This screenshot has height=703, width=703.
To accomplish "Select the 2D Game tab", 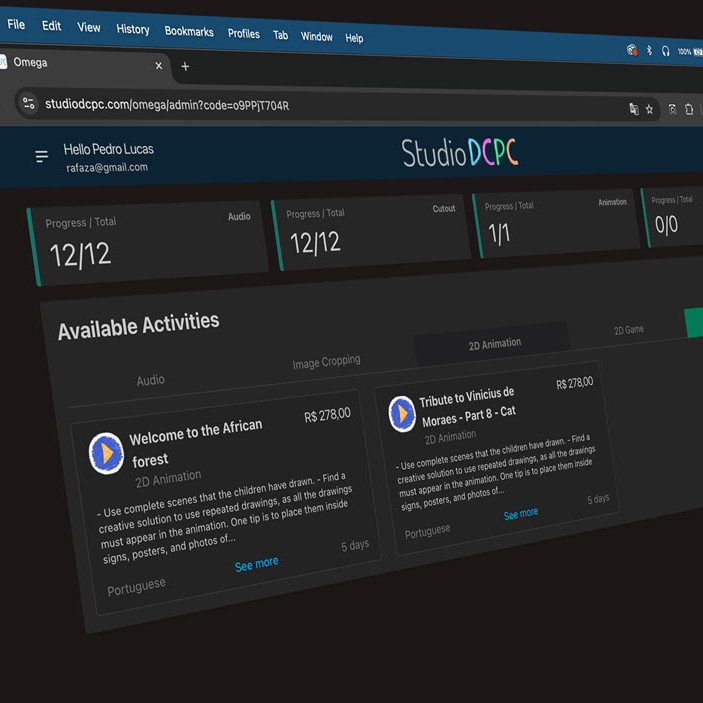I will (628, 329).
